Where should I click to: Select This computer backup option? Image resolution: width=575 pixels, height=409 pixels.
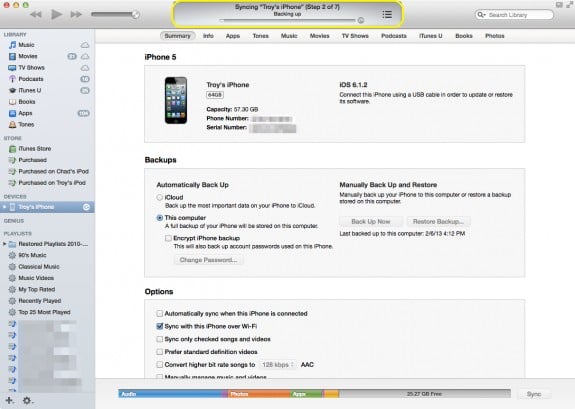coord(160,218)
